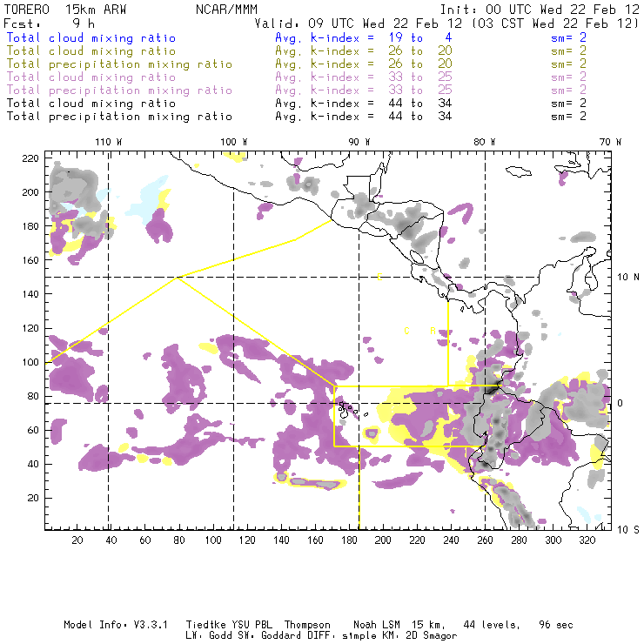Click the "0" equator latitude label
This screenshot has height=644, width=644.
pyautogui.click(x=621, y=403)
